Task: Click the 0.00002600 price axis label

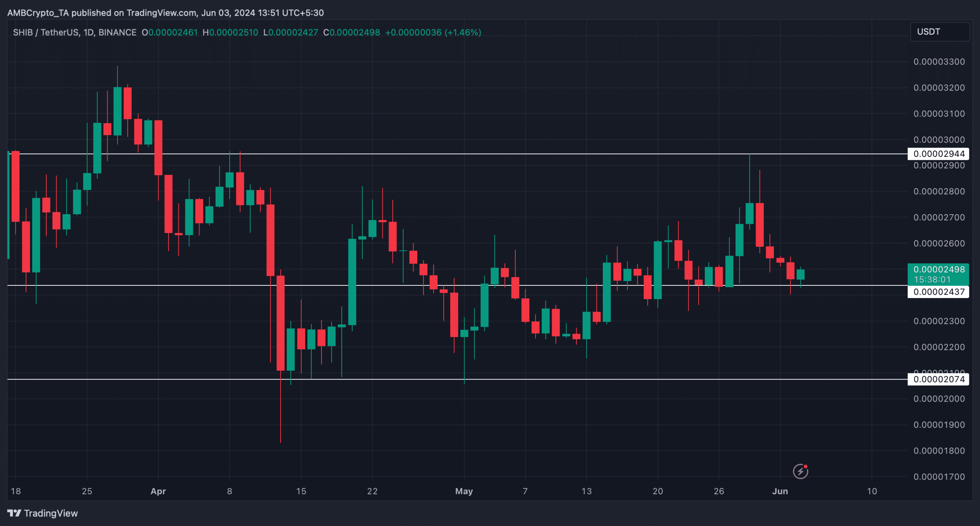Action: point(939,243)
